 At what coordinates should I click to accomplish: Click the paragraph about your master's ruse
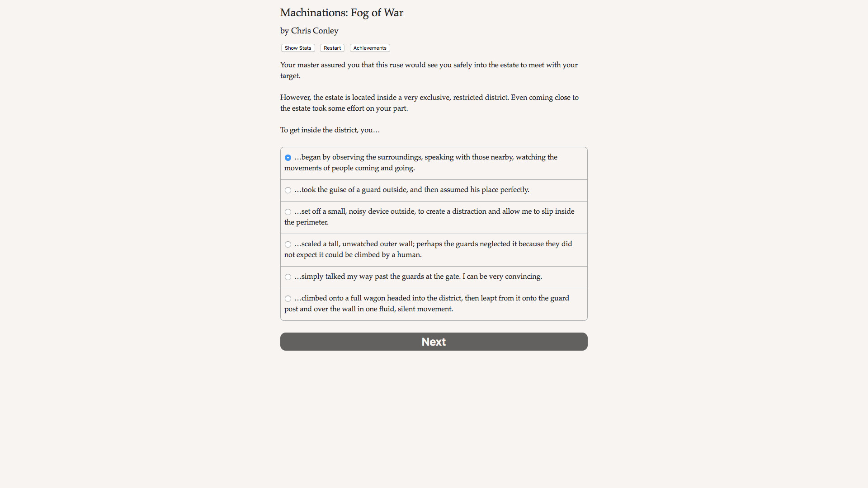tap(429, 70)
